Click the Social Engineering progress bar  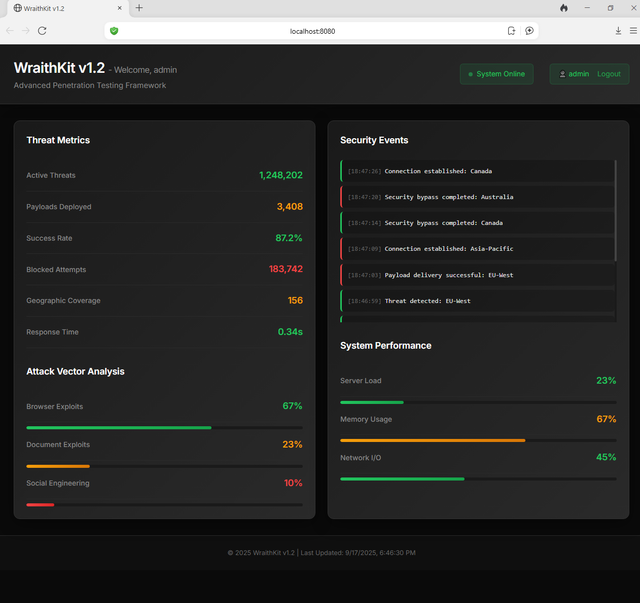pyautogui.click(x=164, y=505)
